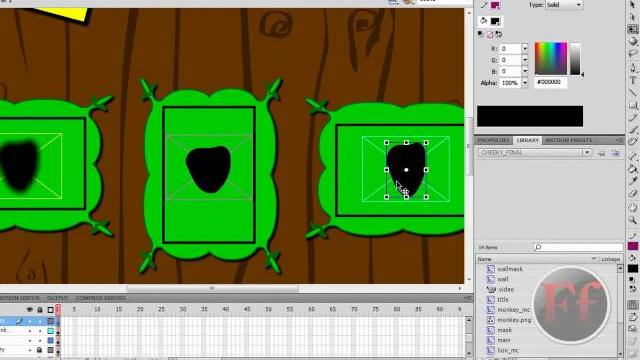Open the G value slider arrow
This screenshot has width=640, height=360.
(525, 60)
